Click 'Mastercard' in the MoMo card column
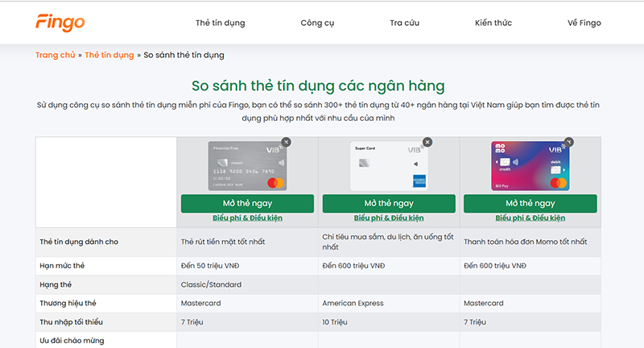Screen dimensions: 644x348 (484, 303)
